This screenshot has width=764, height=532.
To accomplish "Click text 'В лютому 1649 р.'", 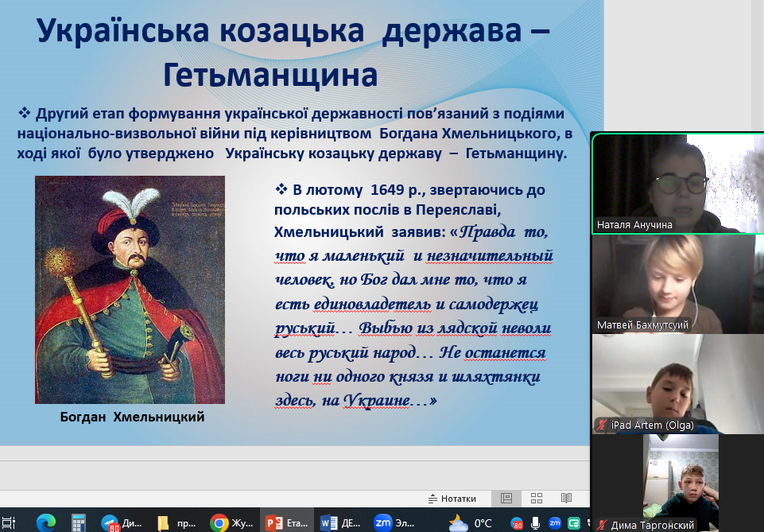I will click(x=358, y=190).
